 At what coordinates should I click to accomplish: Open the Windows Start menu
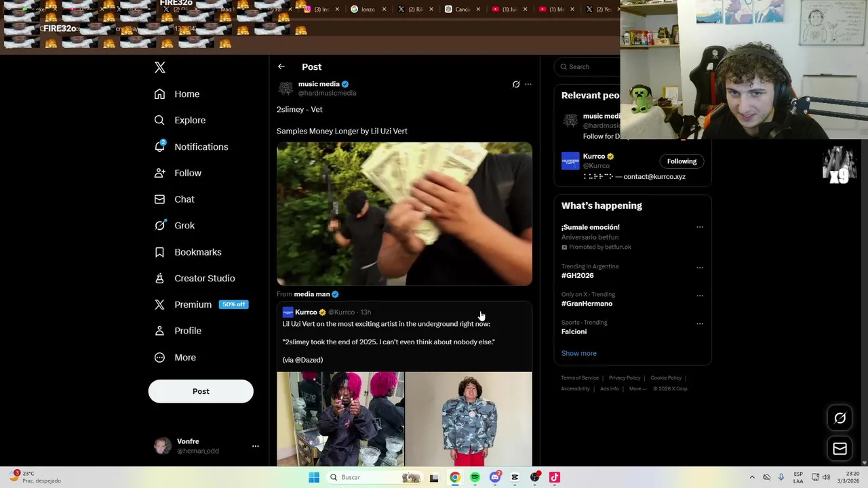point(314,477)
